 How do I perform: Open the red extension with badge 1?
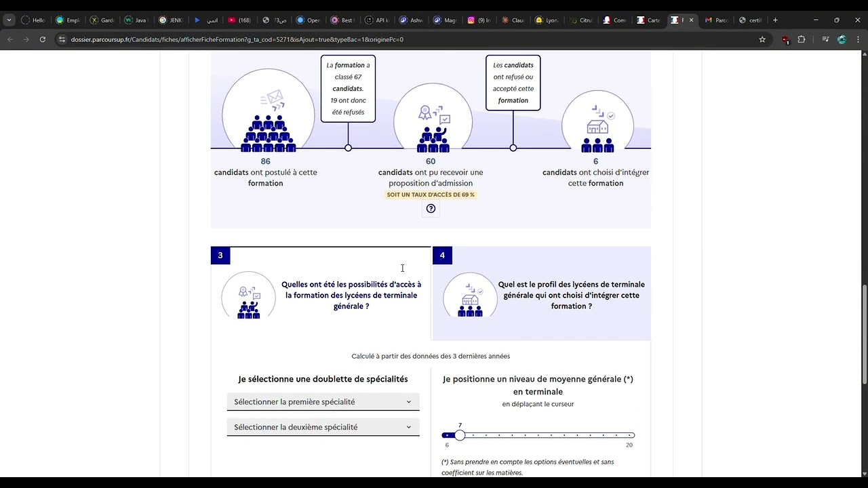tap(785, 40)
